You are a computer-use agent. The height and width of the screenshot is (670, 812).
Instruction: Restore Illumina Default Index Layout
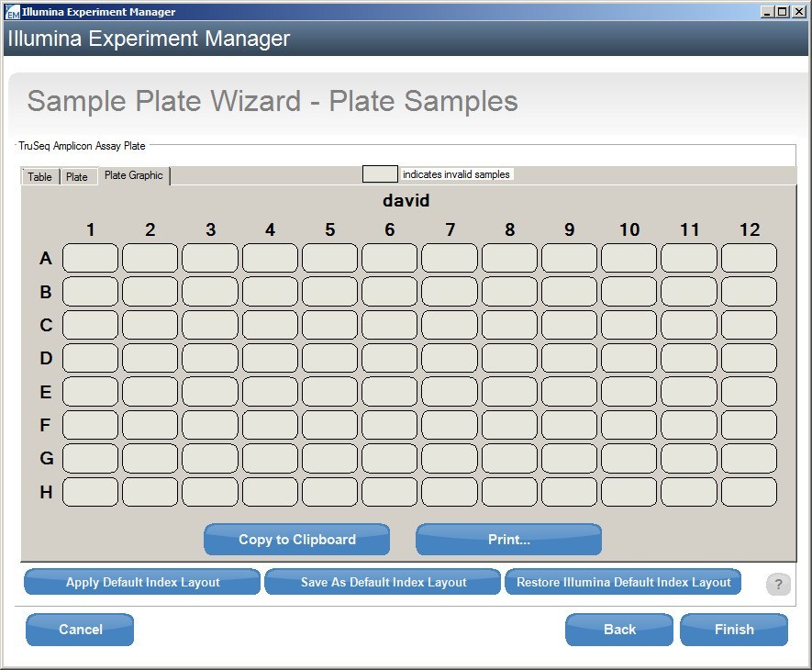pos(623,582)
